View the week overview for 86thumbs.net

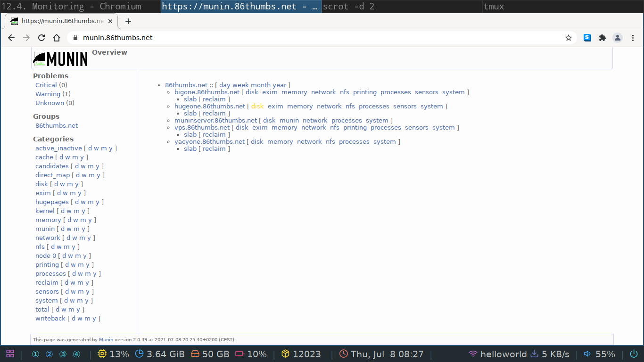pyautogui.click(x=240, y=85)
